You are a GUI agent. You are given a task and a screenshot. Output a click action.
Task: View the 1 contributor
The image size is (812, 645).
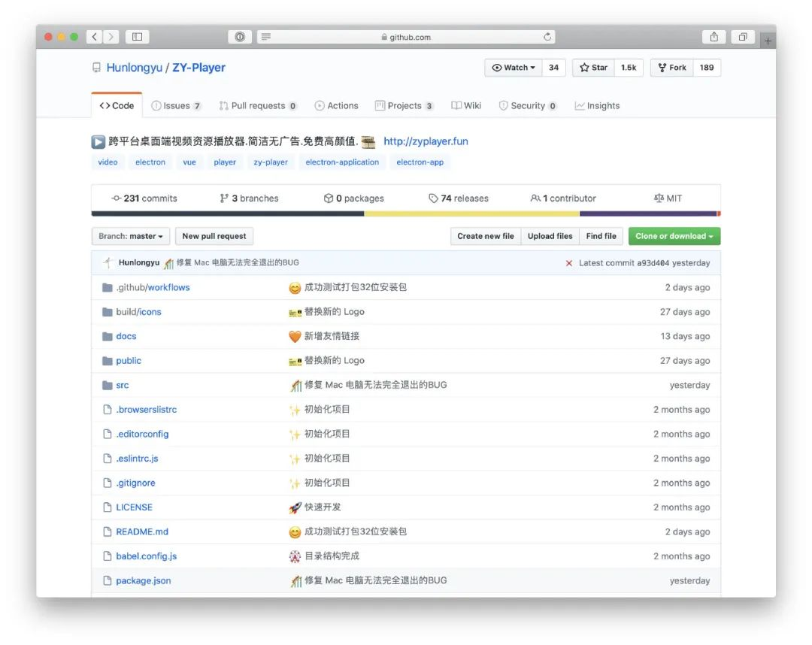(563, 198)
